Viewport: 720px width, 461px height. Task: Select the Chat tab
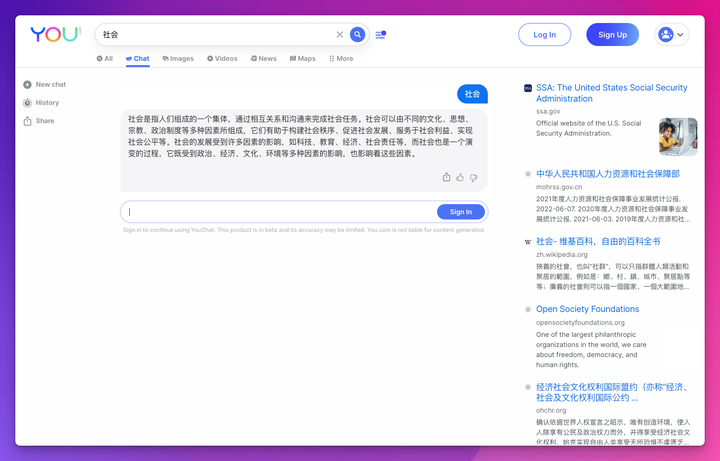(x=138, y=59)
